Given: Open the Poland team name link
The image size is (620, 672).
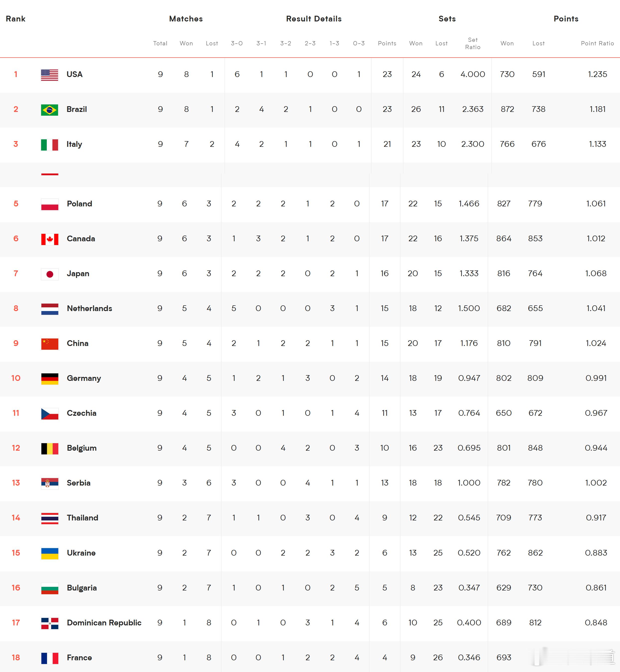Looking at the screenshot, I should pos(79,204).
